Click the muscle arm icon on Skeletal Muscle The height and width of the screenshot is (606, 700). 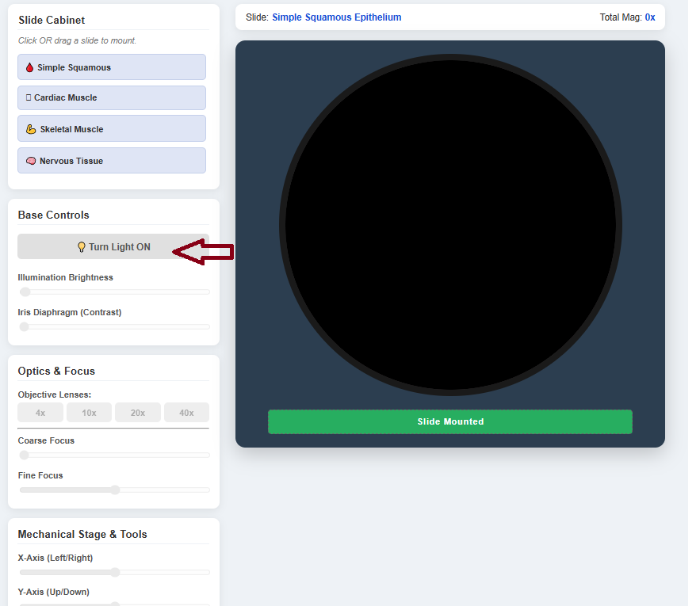click(x=31, y=129)
